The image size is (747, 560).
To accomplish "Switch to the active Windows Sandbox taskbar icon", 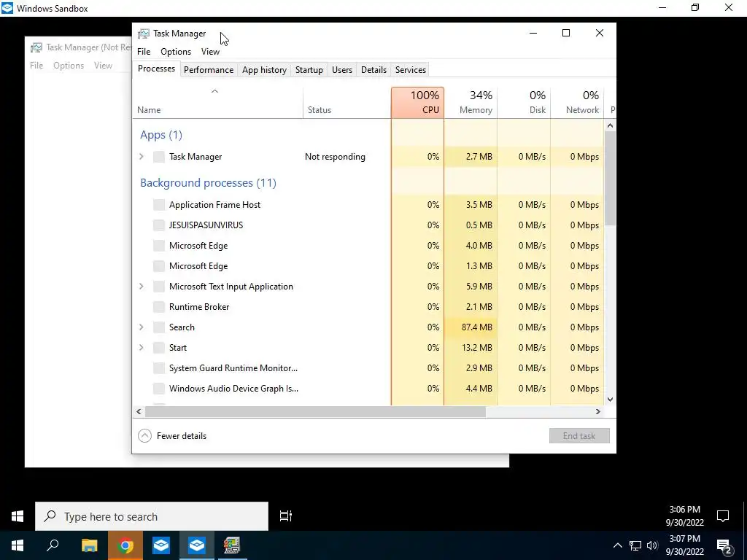I will tap(197, 545).
